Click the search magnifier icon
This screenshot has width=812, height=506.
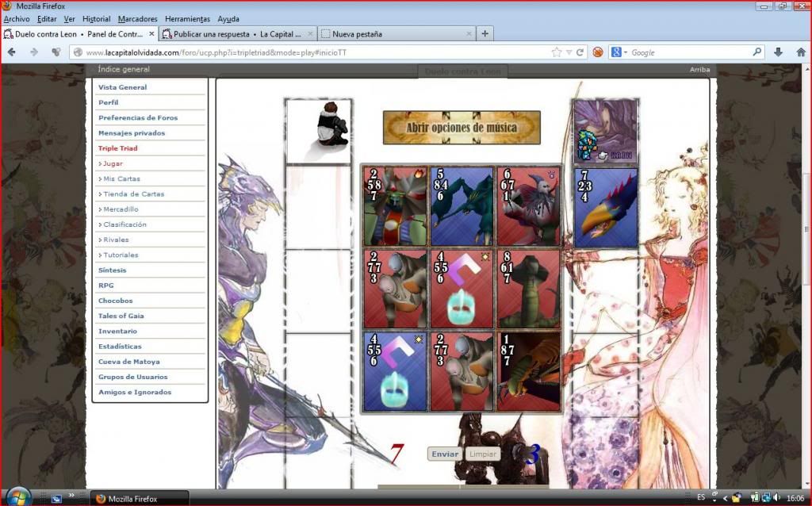pos(757,52)
